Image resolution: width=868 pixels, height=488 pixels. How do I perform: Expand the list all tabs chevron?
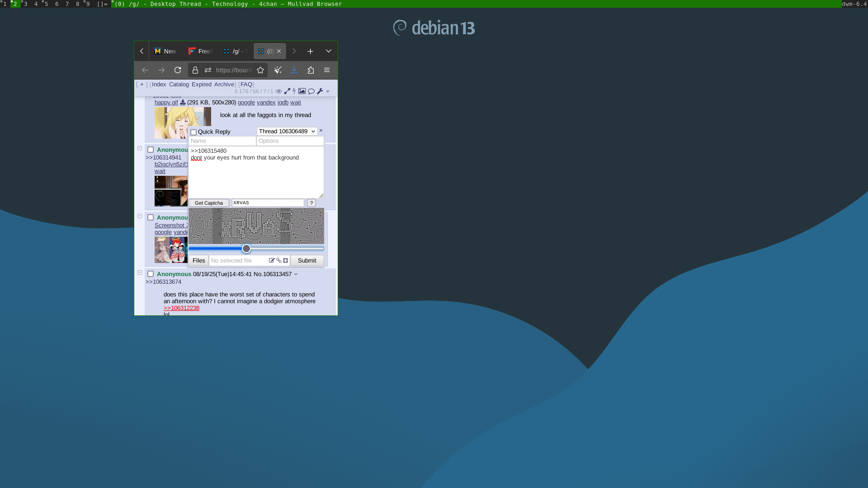click(x=329, y=51)
